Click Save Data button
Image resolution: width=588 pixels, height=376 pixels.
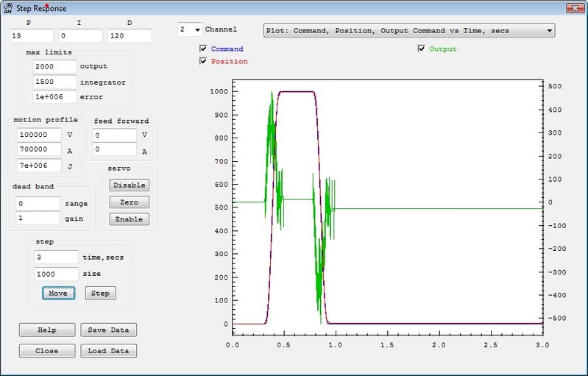click(108, 330)
